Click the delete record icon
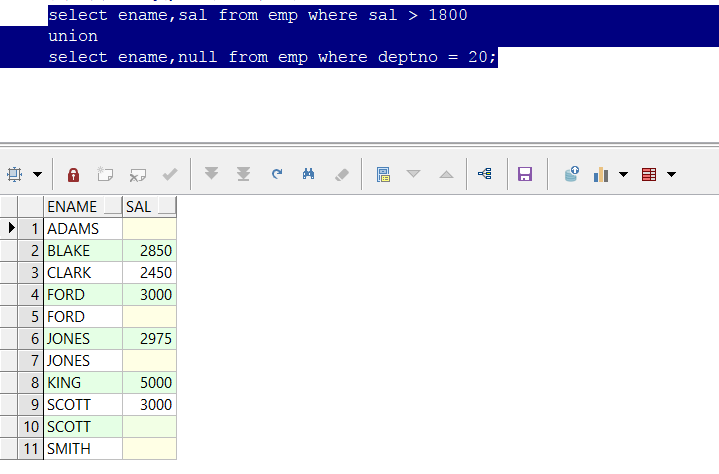The image size is (719, 474). 137,174
